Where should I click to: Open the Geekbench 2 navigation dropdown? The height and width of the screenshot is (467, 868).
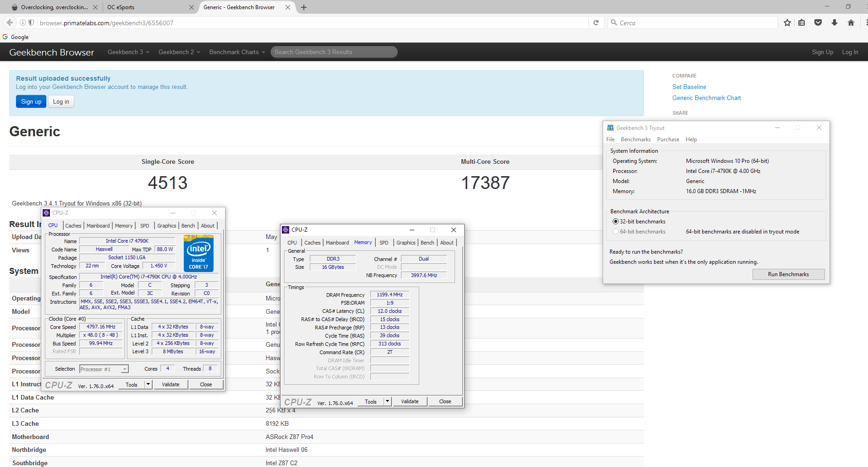[179, 52]
